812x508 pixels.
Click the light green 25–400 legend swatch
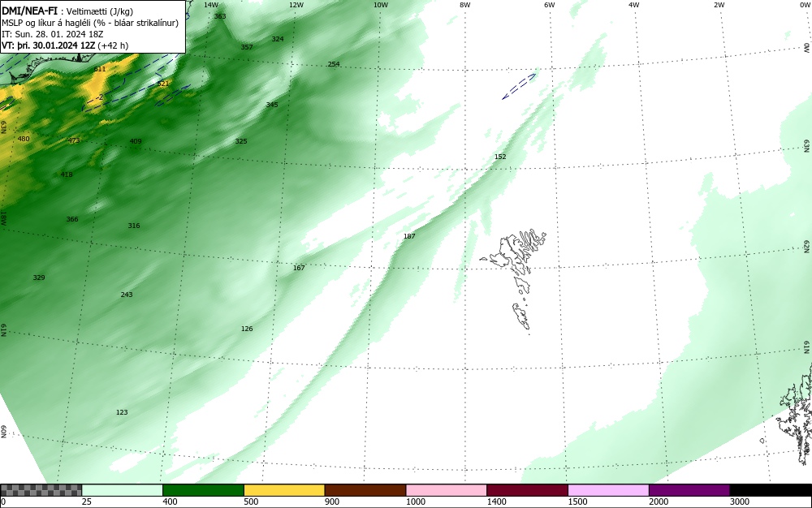coord(122,490)
